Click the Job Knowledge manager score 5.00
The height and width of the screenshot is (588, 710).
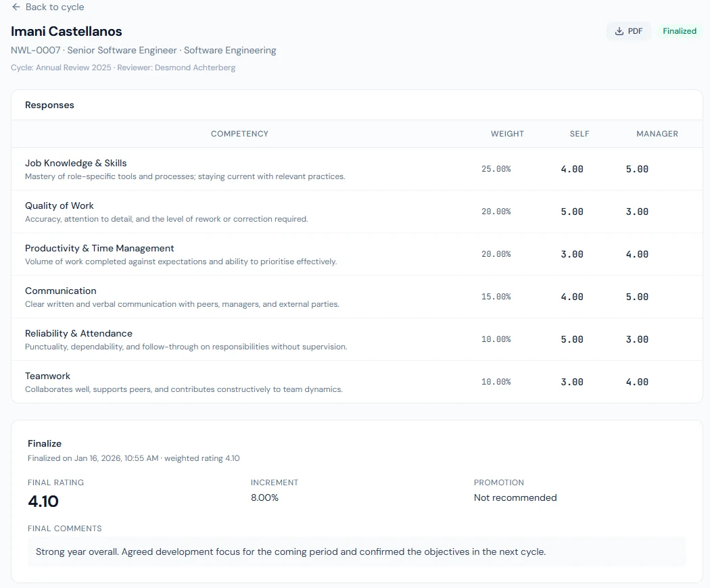(637, 169)
